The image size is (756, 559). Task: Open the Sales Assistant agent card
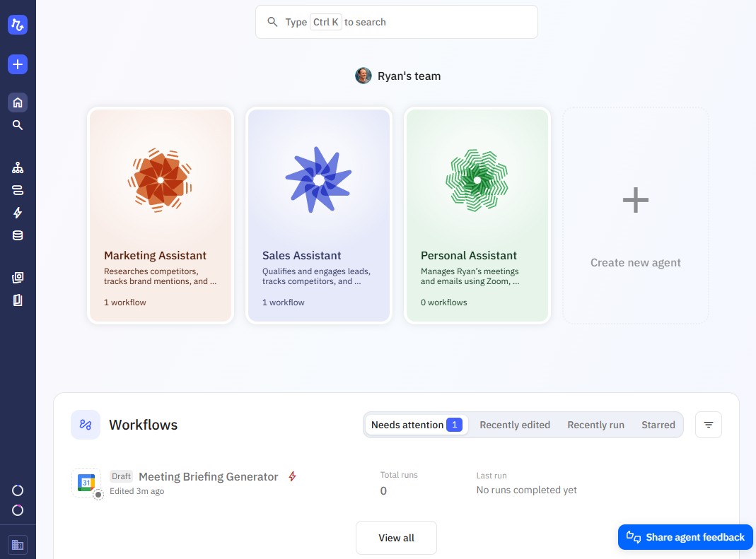click(318, 215)
